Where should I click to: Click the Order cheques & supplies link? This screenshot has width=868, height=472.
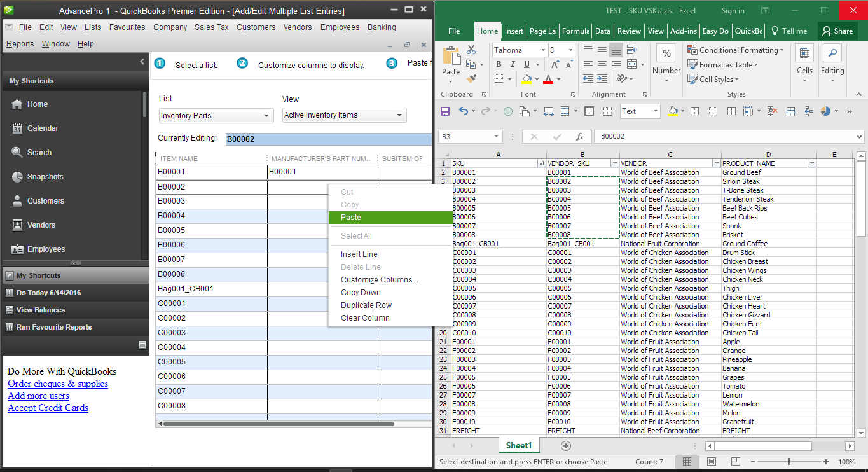point(58,384)
